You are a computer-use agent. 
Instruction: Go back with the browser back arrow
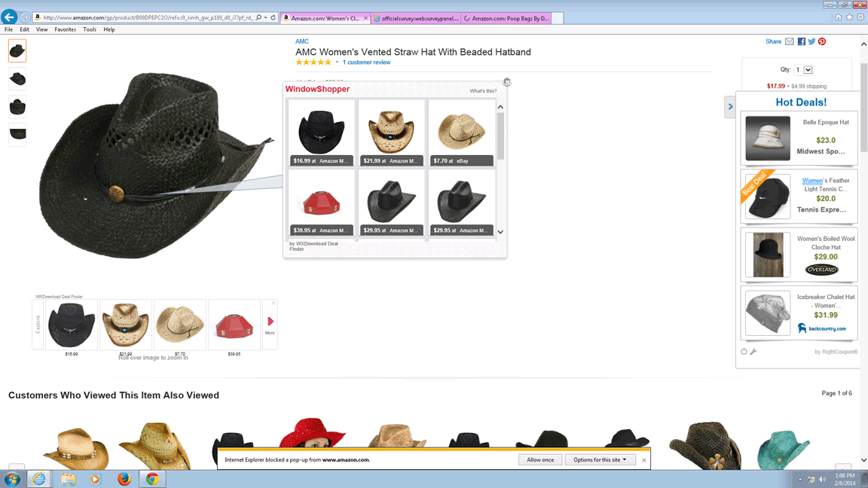click(9, 17)
